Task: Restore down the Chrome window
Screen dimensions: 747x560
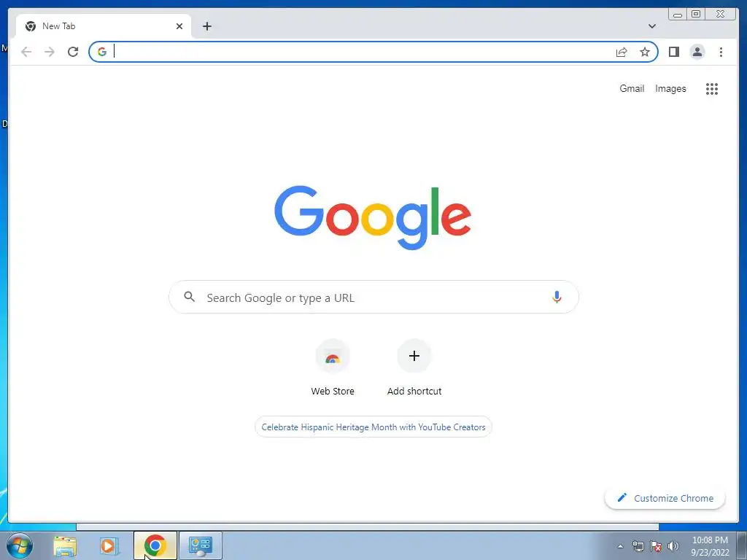Action: pyautogui.click(x=695, y=15)
